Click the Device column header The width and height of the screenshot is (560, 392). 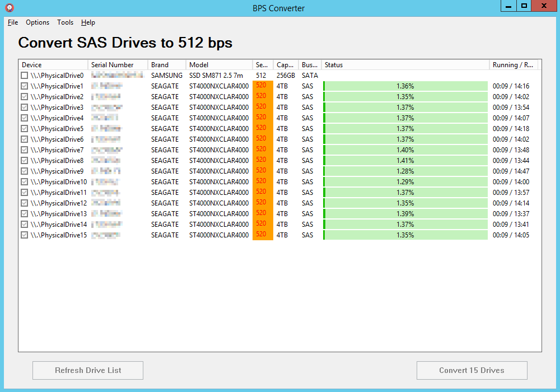[x=52, y=64]
